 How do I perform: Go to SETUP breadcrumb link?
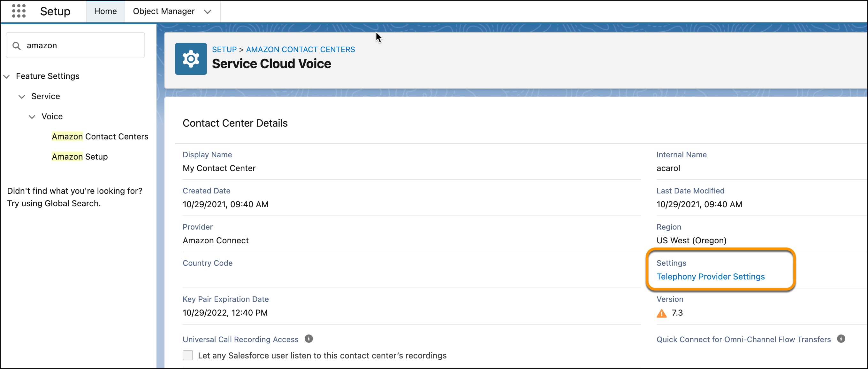pos(224,49)
